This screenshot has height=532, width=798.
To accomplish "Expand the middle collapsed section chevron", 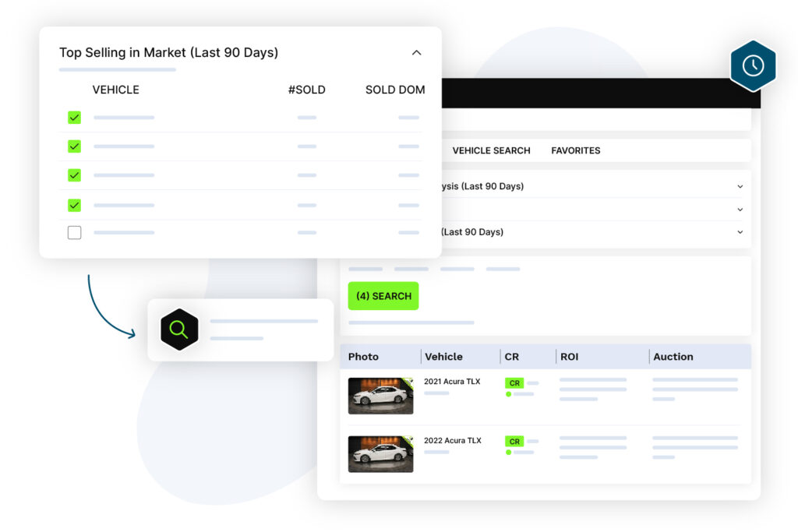I will coord(740,210).
